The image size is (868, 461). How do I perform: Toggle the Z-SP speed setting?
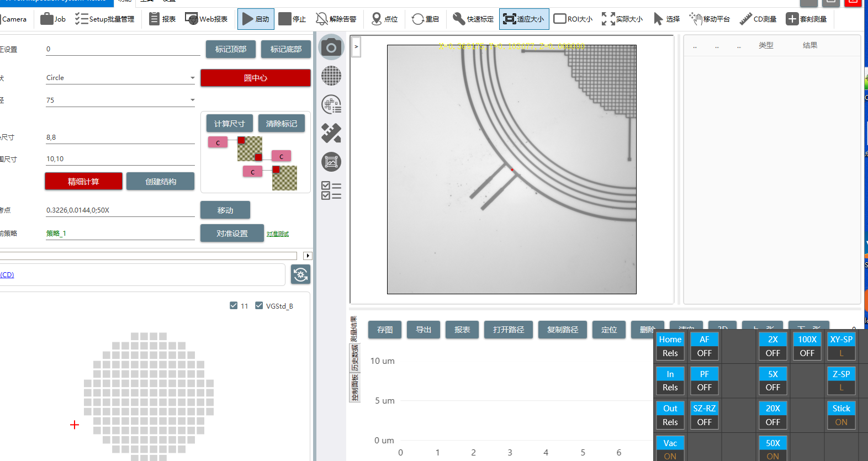tap(841, 381)
